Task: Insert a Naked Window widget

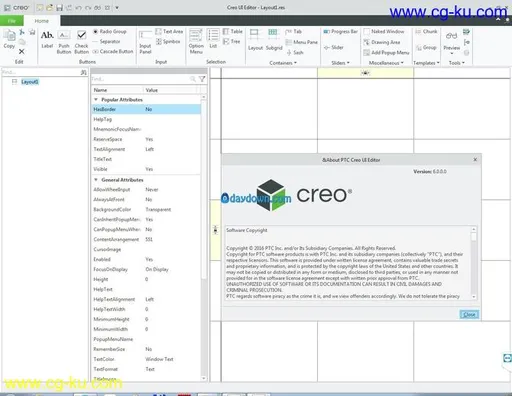Action: point(384,31)
